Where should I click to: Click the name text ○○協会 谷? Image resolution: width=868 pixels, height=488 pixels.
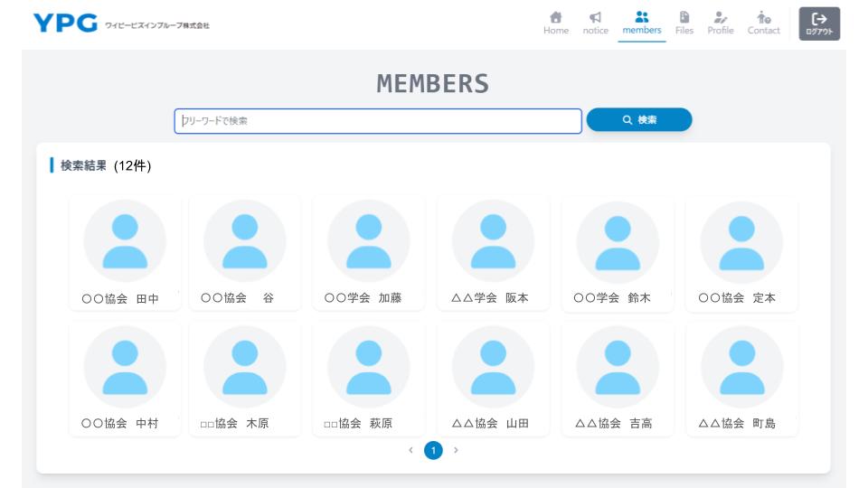pos(238,297)
